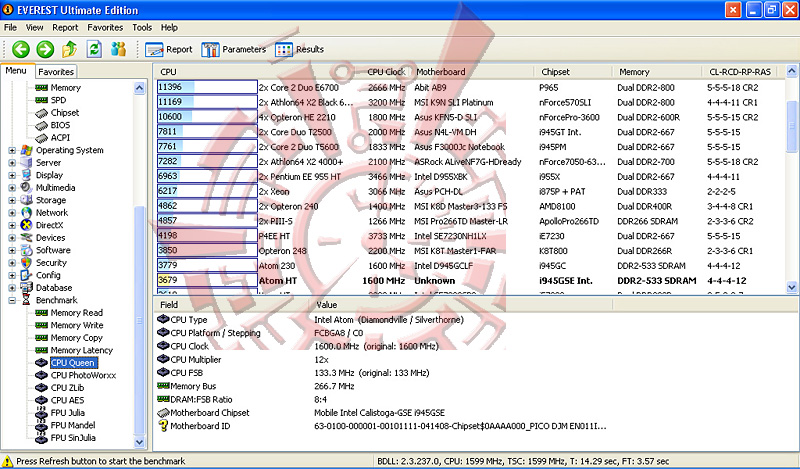Select the Memory Latency benchmark

(x=82, y=351)
